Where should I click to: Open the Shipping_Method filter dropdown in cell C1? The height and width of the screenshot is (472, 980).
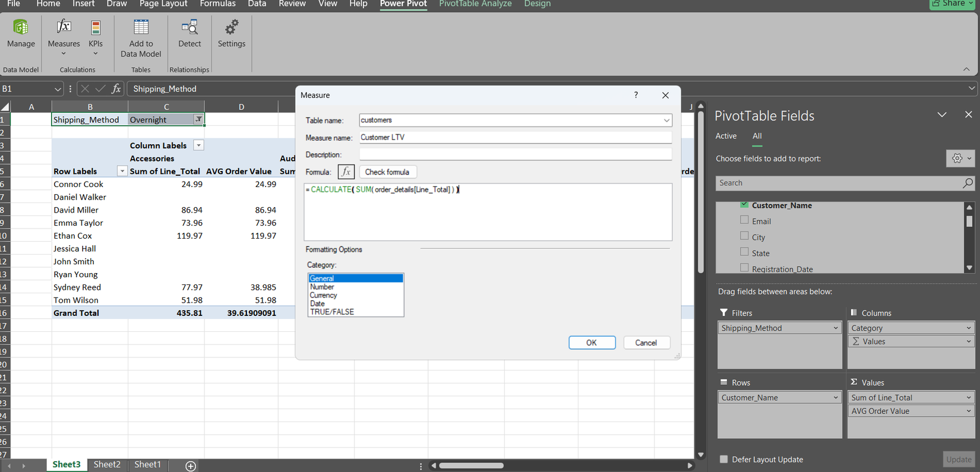[198, 119]
